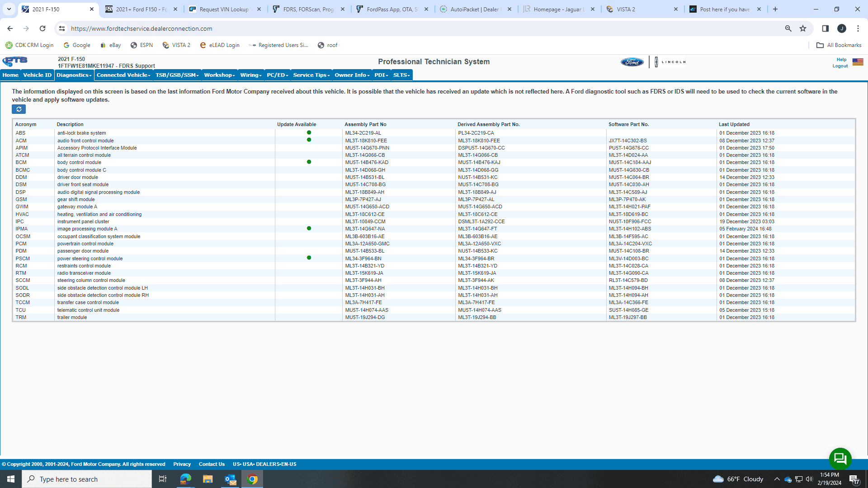
Task: Expand the Wiring menu
Action: pyautogui.click(x=251, y=75)
